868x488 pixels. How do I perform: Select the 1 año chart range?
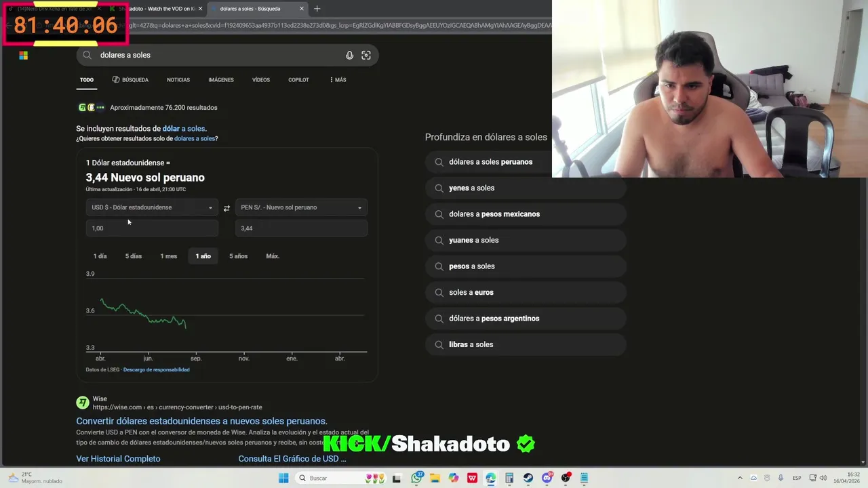click(203, 256)
